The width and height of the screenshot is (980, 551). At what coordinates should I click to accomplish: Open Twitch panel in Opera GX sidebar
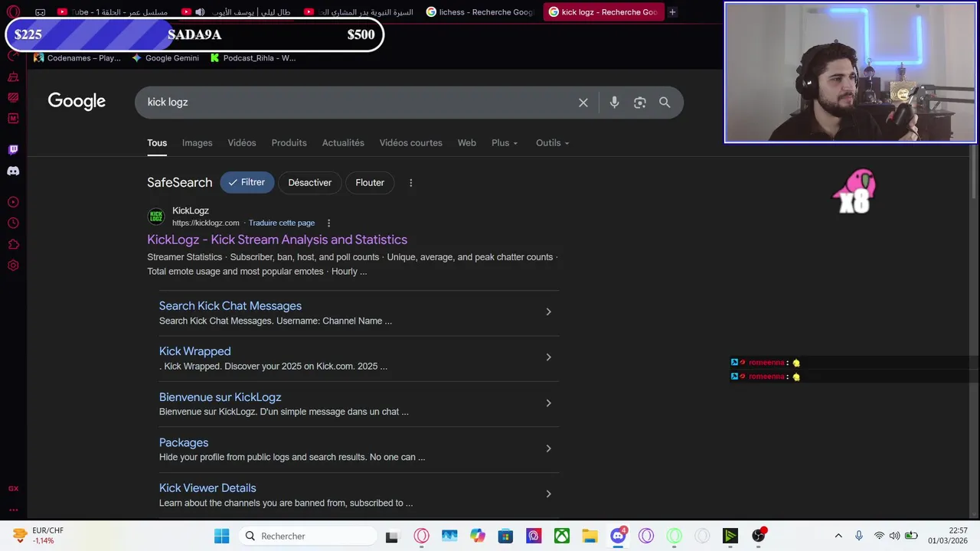coord(13,149)
